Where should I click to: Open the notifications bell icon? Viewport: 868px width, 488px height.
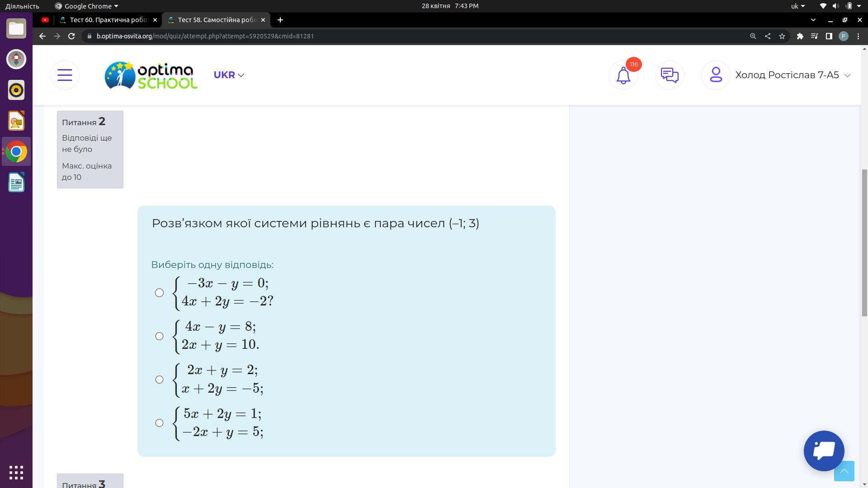623,75
